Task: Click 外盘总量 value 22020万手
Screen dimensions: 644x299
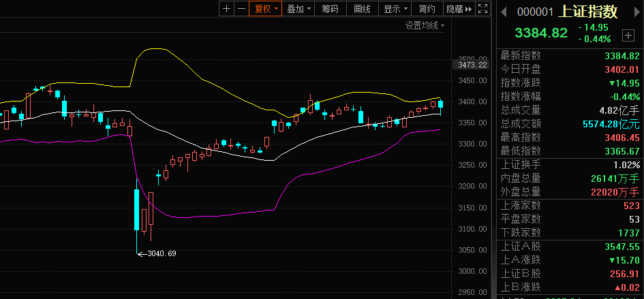Action: tap(616, 192)
